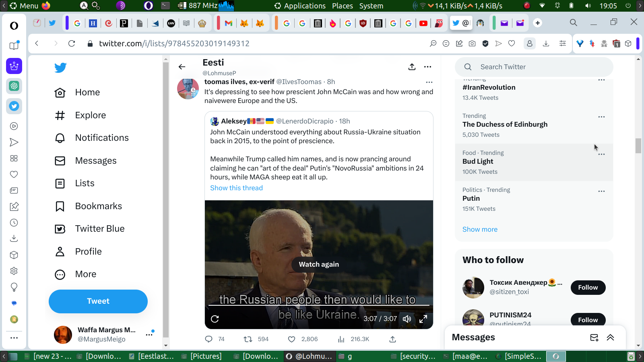Reload the page in the browser
Screen dimensions: 644x362
point(72,43)
